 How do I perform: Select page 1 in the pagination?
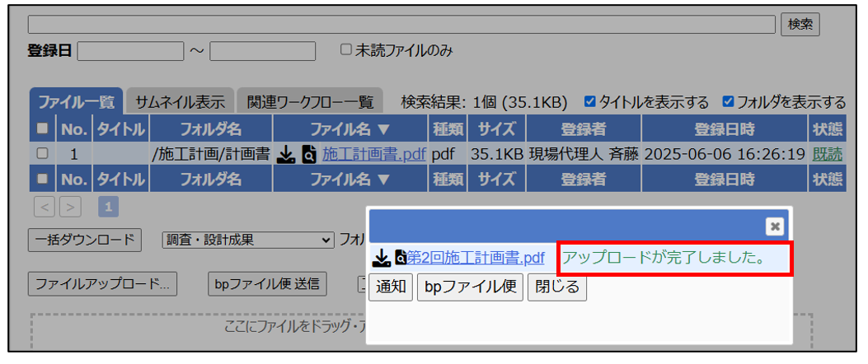coord(107,206)
